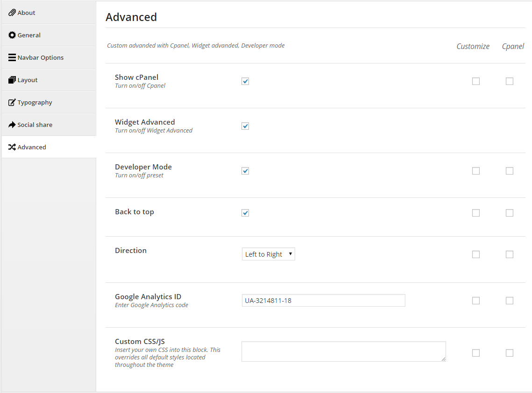Enable Customize checkbox for Developer Mode
The height and width of the screenshot is (393, 532).
[475, 170]
